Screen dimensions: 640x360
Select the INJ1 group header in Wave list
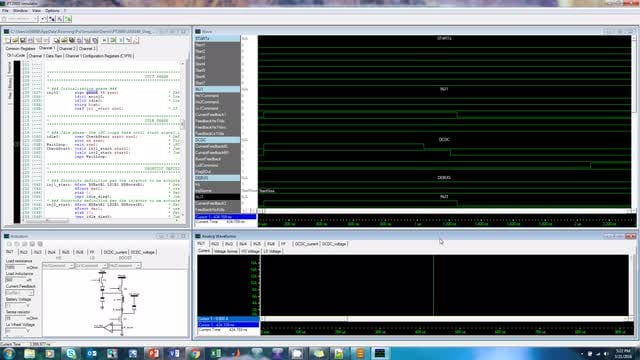tap(217, 89)
